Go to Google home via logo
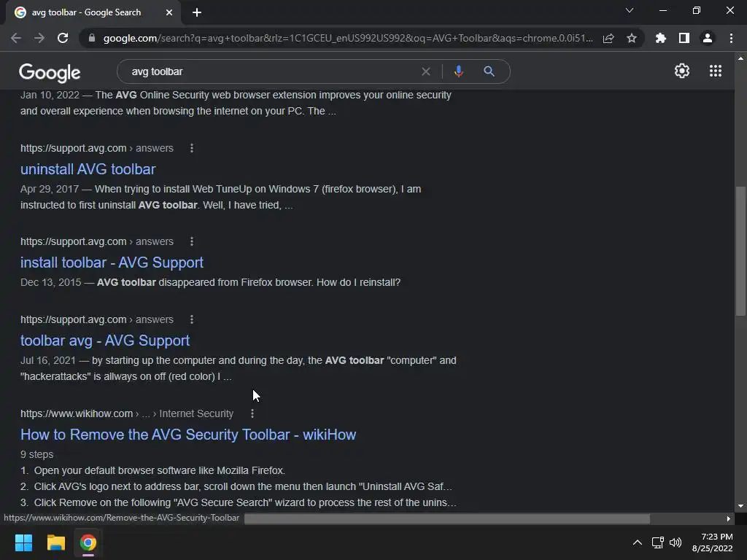Viewport: 747px width, 560px height. (x=50, y=72)
